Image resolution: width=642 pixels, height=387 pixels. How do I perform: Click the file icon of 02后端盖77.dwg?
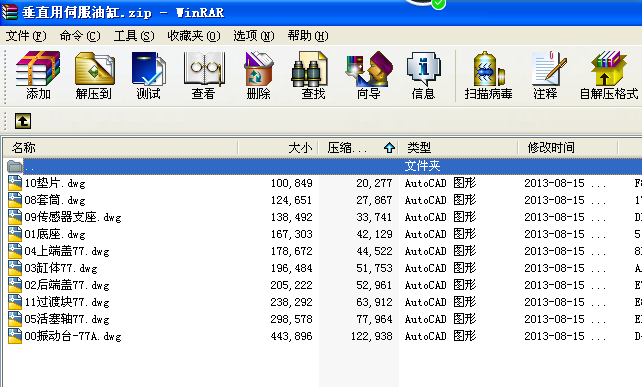(x=15, y=285)
